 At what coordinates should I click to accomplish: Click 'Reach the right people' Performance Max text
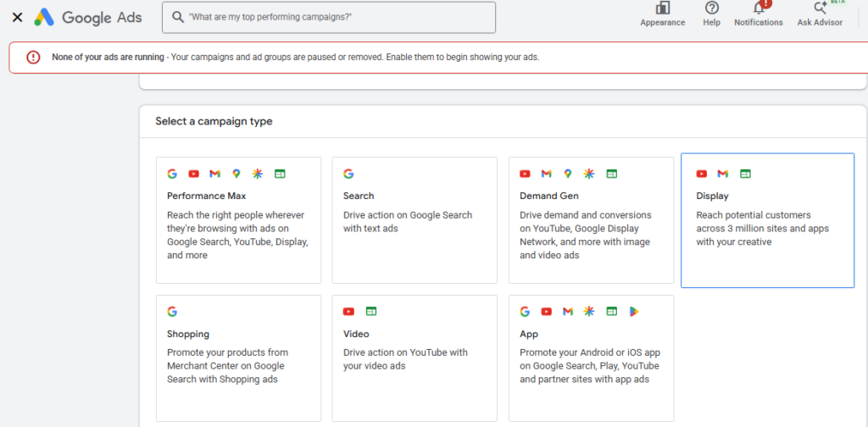point(237,235)
